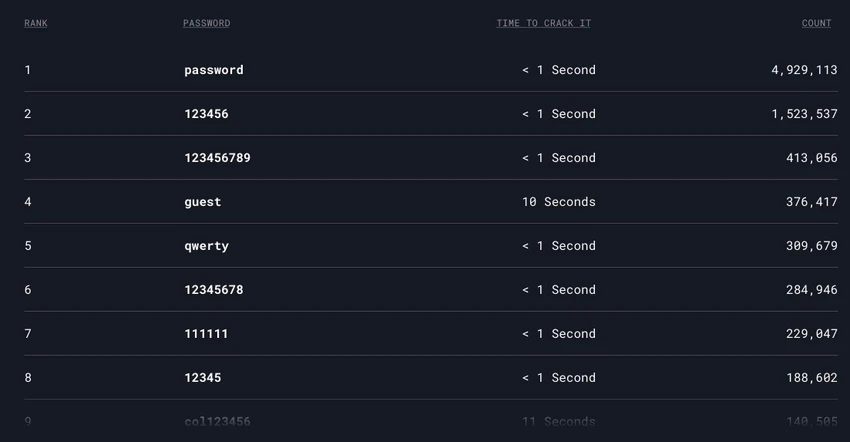This screenshot has height=442, width=850.
Task: Select the 'password' entry in row 1
Action: [x=214, y=70]
